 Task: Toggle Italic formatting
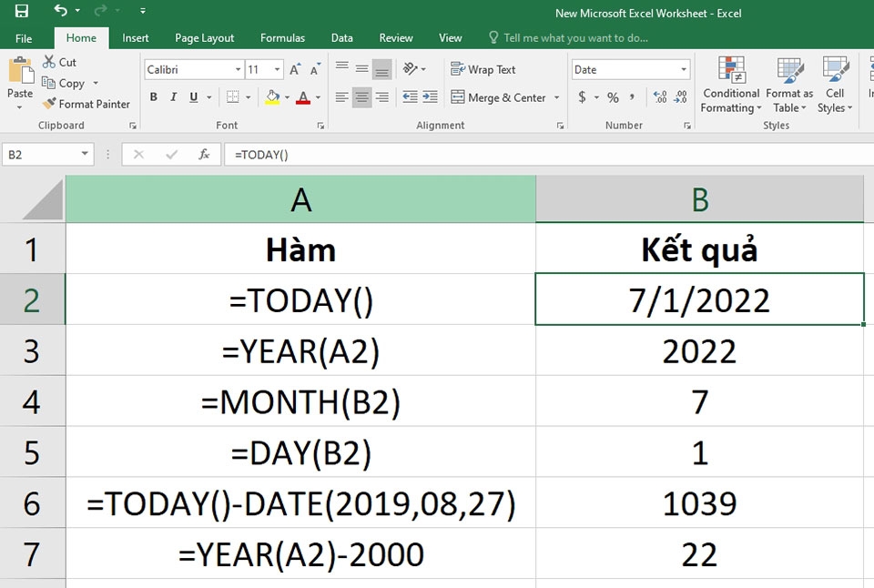tap(173, 97)
